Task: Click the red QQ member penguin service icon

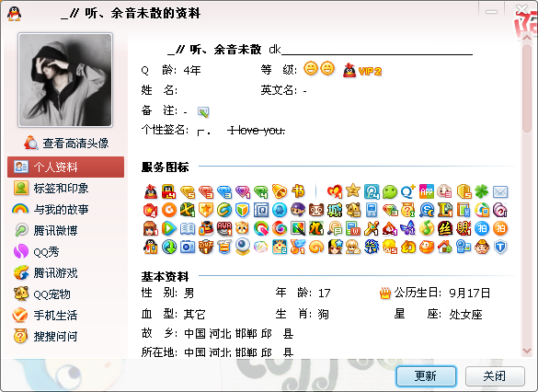Action: tap(151, 191)
